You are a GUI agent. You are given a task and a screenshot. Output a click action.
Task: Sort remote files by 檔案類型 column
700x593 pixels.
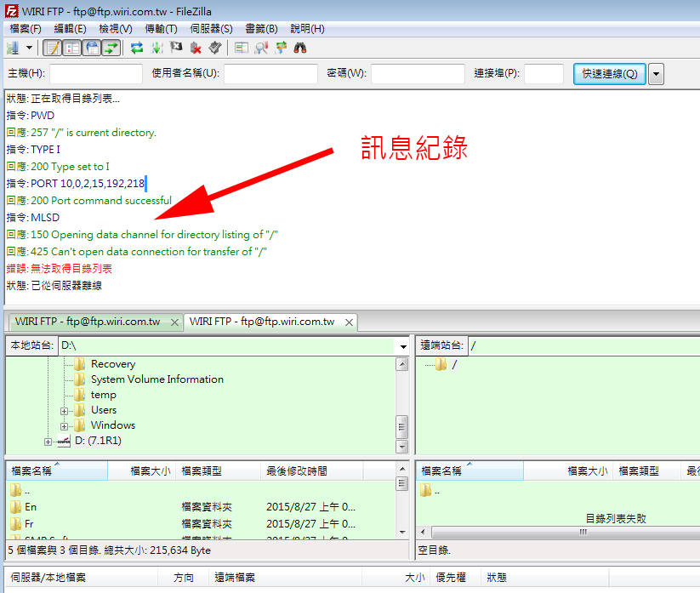646,471
